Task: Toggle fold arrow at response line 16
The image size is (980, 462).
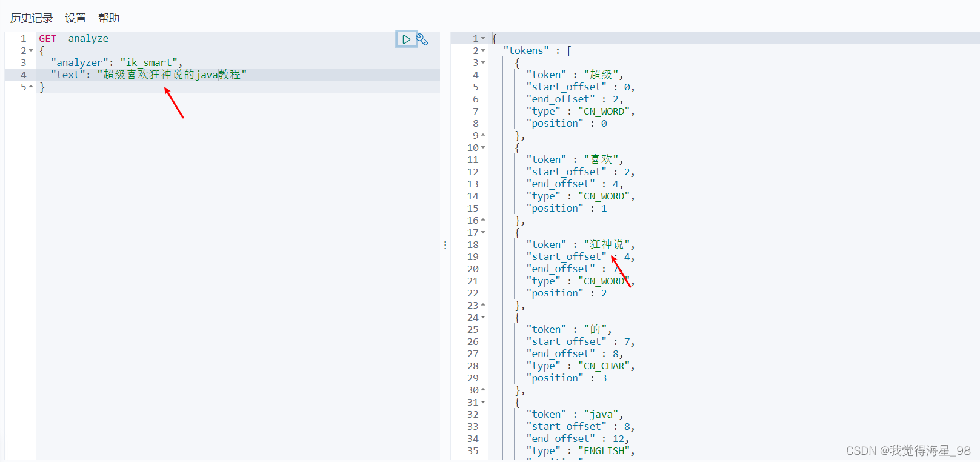Action: tap(483, 221)
